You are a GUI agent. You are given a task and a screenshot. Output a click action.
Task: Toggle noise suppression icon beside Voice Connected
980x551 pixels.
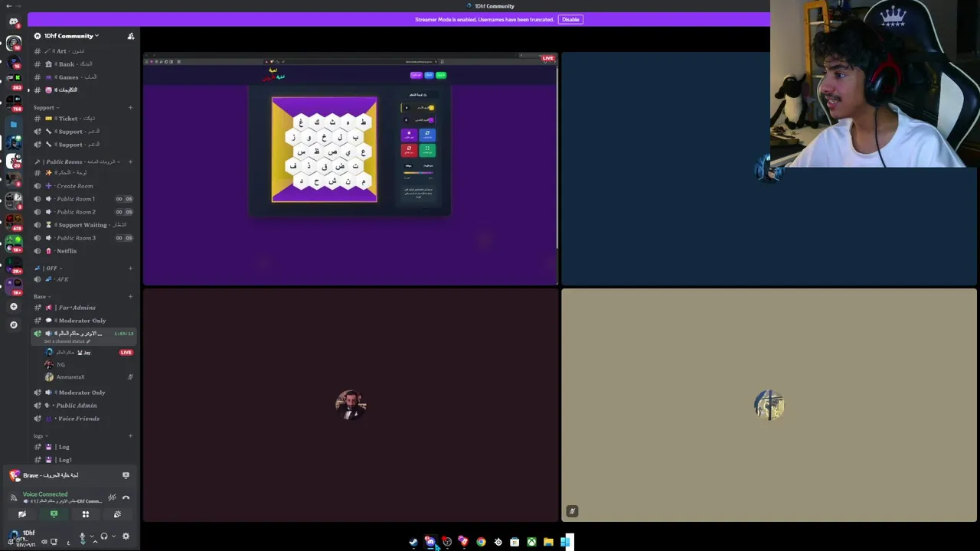click(112, 497)
